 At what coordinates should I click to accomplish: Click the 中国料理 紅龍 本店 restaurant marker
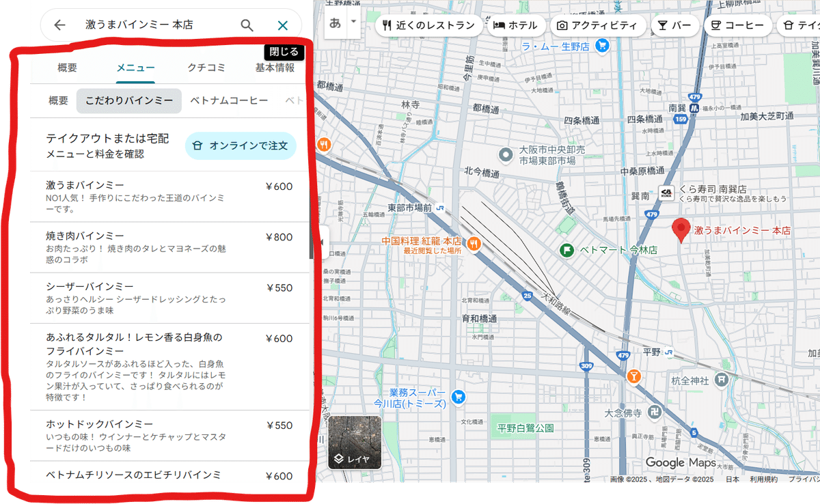click(x=473, y=243)
